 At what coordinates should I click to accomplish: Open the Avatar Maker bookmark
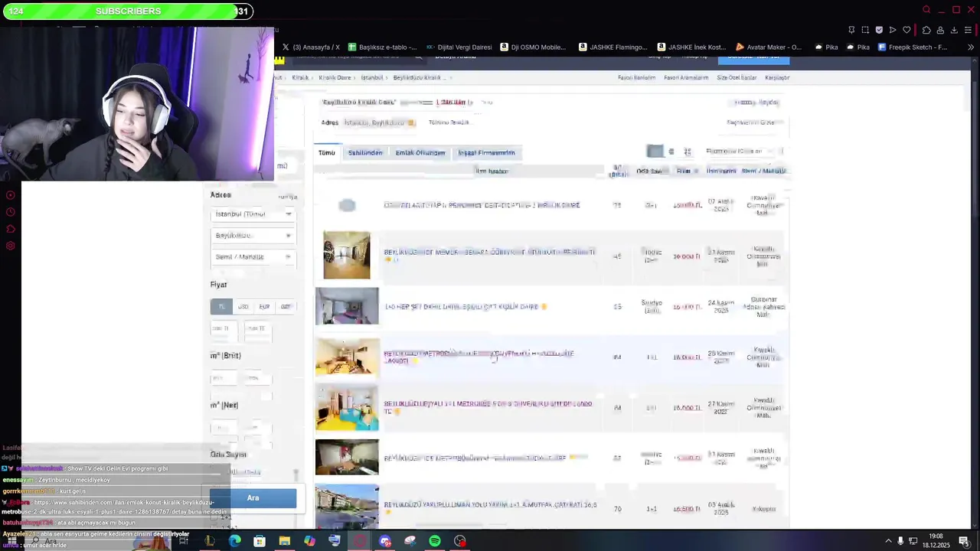click(x=769, y=47)
